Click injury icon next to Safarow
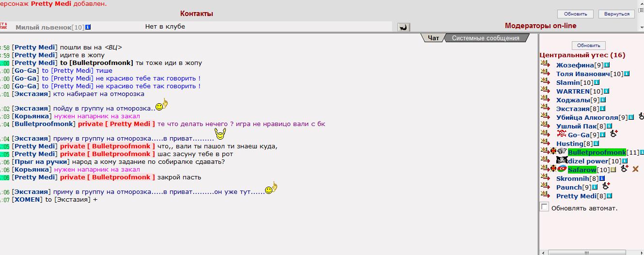This screenshot has width=644, height=255. click(624, 169)
